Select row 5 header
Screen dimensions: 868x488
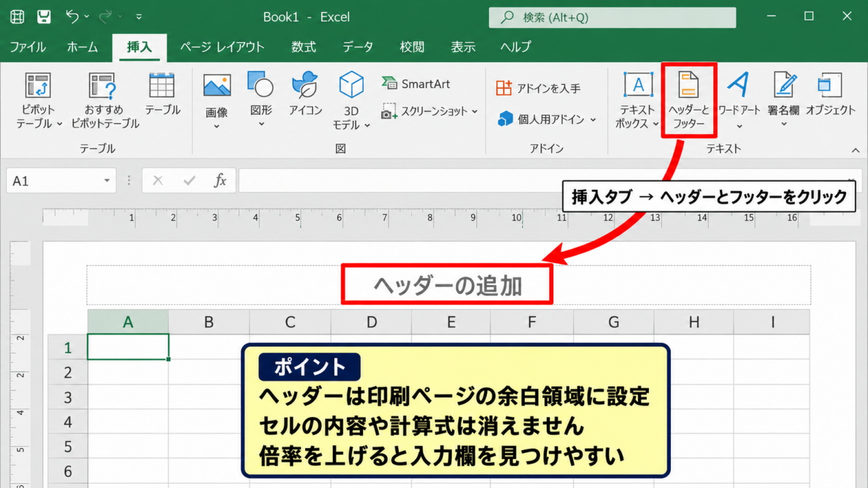click(x=68, y=447)
